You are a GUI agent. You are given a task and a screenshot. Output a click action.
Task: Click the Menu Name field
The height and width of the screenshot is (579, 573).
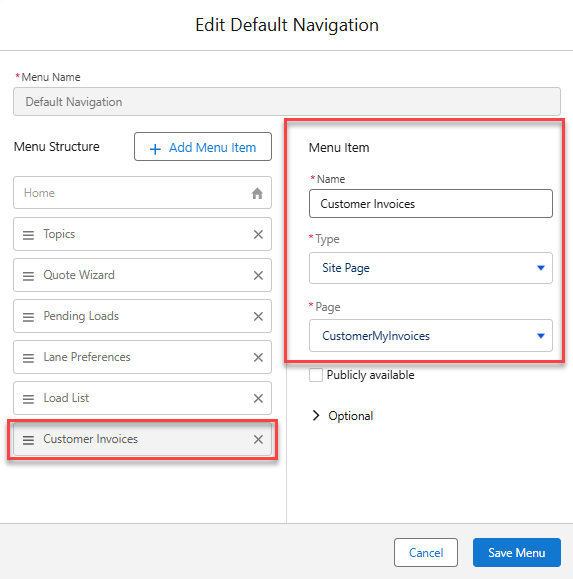point(287,102)
